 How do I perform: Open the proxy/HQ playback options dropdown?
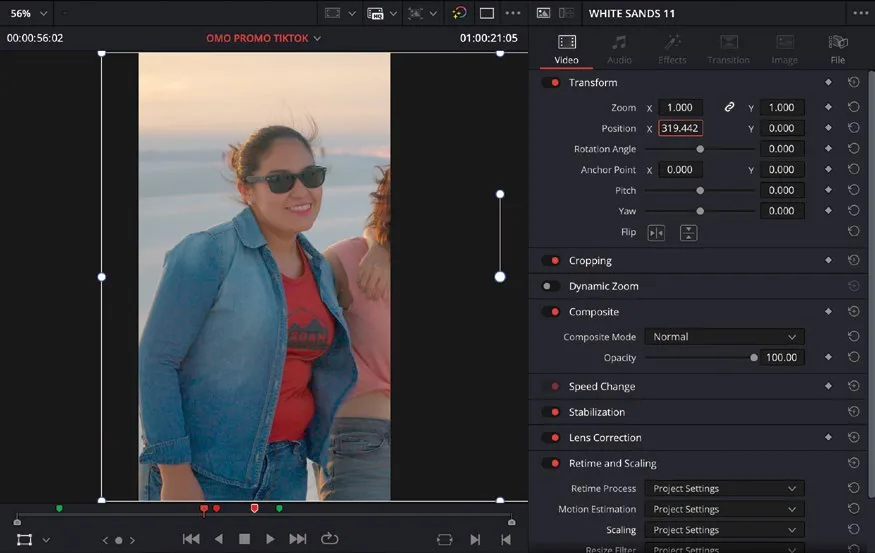[x=393, y=13]
